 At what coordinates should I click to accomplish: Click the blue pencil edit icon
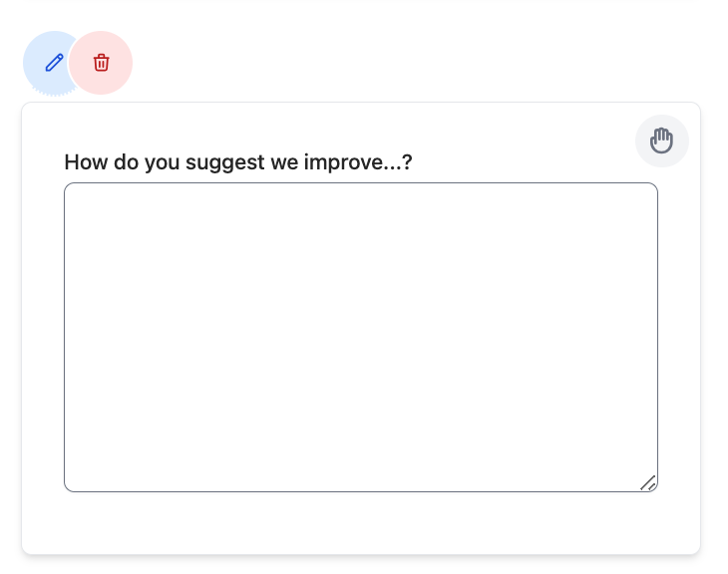tap(54, 63)
